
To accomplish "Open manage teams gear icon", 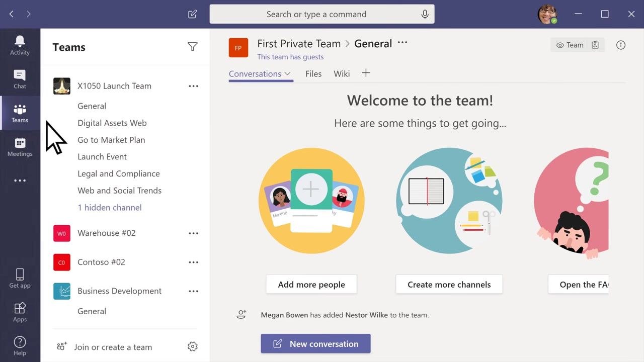I will 192,346.
